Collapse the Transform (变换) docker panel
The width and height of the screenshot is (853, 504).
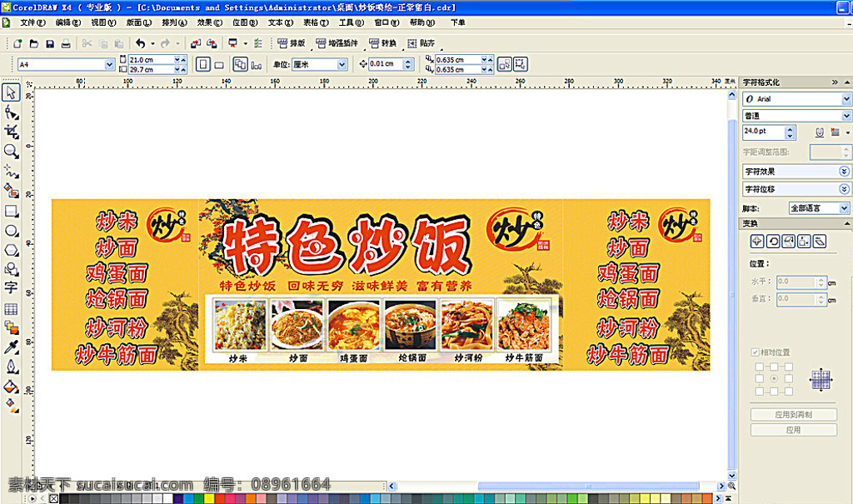tap(847, 224)
